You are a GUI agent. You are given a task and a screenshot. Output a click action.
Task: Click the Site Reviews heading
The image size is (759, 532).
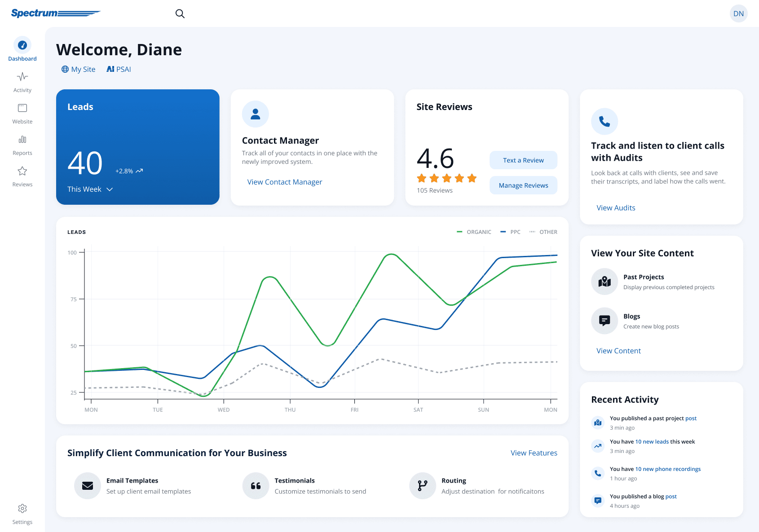(x=444, y=107)
